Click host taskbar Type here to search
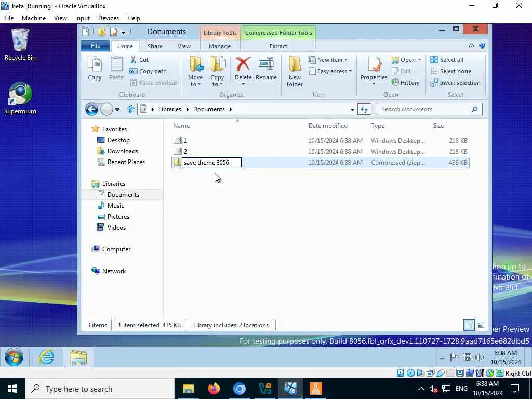Screen dimensions: 532x399 pos(100,389)
